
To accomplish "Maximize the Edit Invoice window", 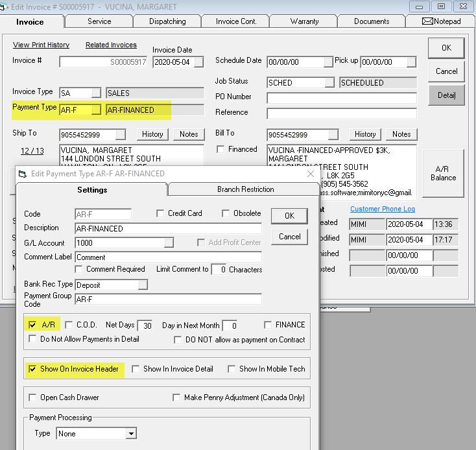I will pyautogui.click(x=441, y=6).
